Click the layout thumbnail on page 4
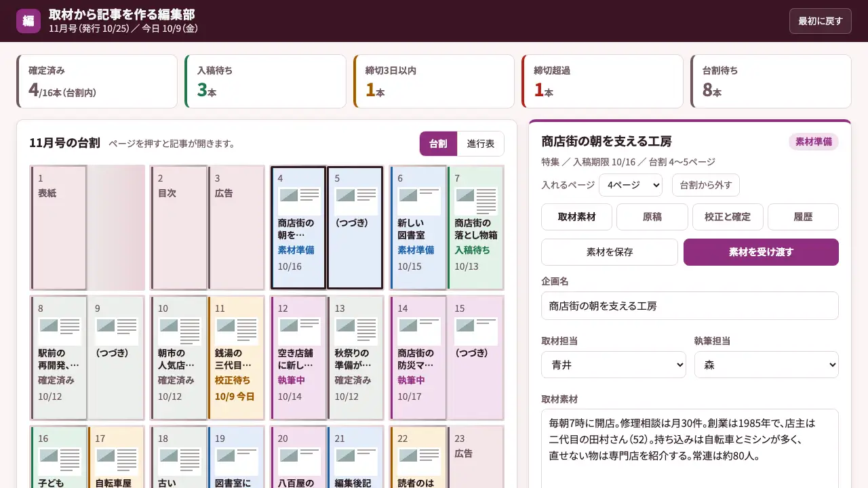The width and height of the screenshot is (868, 488). click(299, 201)
